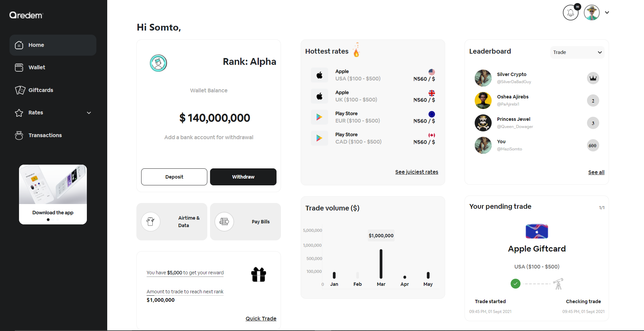The image size is (644, 331).
Task: Click the Giftcards cards icon
Action: click(20, 90)
